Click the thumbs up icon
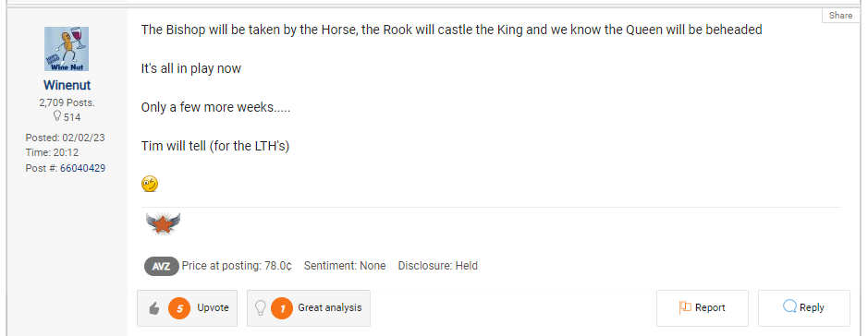 click(x=154, y=308)
